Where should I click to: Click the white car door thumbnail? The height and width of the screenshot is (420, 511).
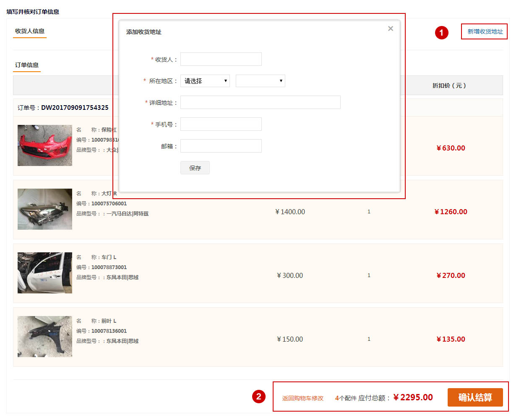point(45,273)
